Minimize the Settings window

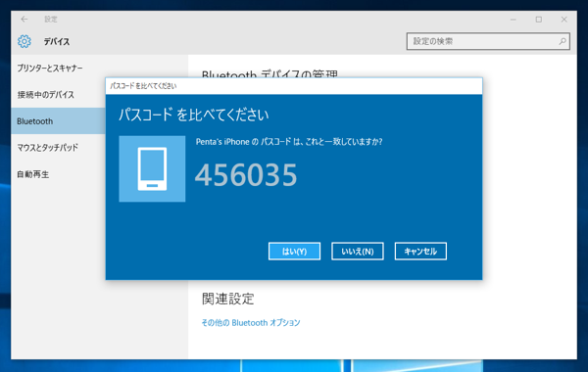(514, 20)
